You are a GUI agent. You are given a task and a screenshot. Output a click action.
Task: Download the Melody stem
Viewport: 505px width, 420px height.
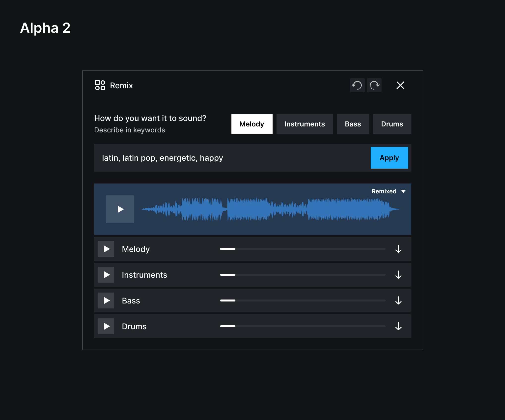[398, 249]
